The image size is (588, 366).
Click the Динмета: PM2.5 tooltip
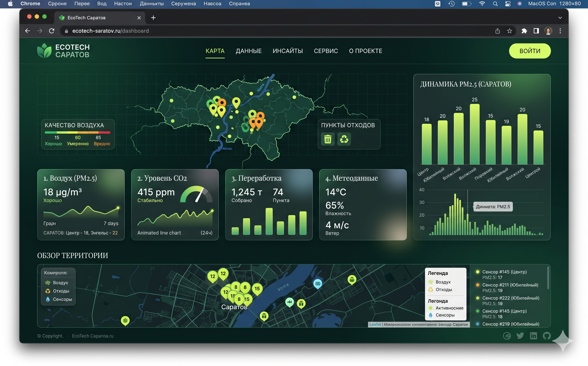tap(493, 207)
